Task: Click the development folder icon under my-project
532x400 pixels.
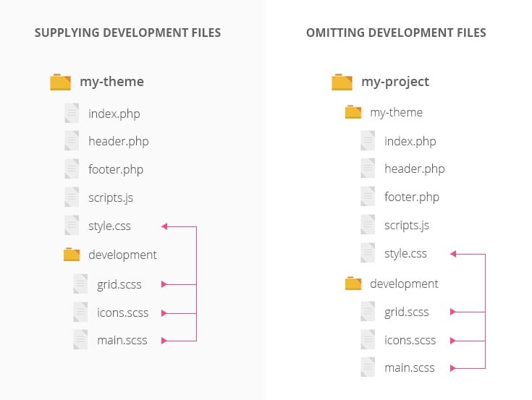Action: pyautogui.click(x=353, y=284)
